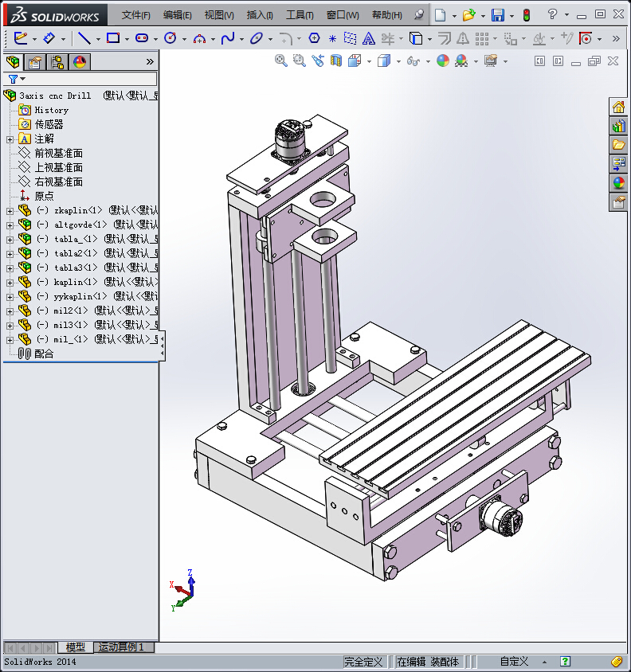Switch to the PropertyManager tab

point(35,62)
